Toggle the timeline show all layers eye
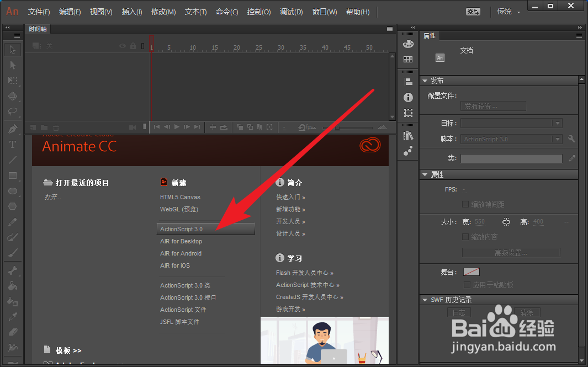 pos(122,46)
